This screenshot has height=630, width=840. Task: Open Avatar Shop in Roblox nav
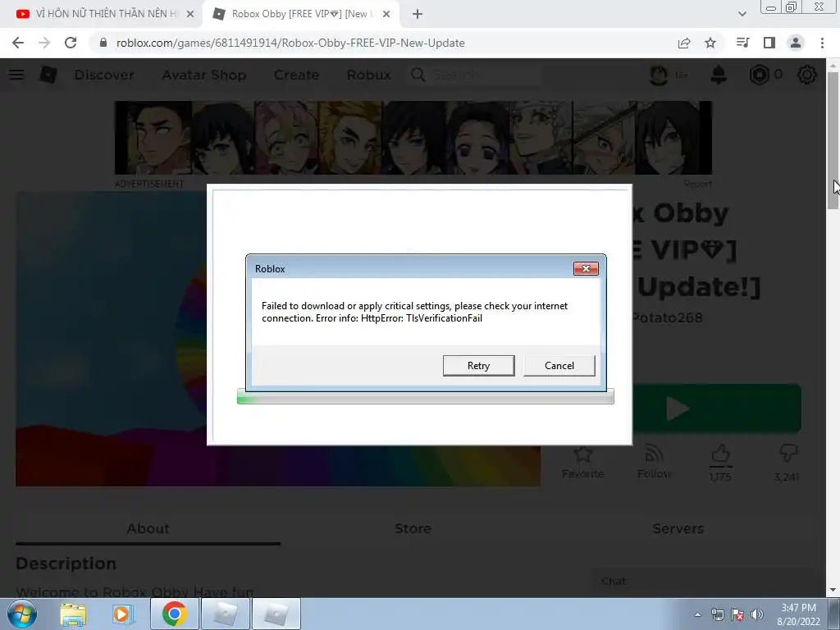[x=204, y=75]
